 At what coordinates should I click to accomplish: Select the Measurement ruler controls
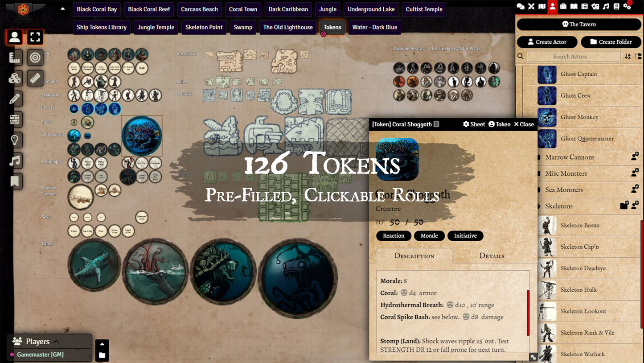[15, 58]
